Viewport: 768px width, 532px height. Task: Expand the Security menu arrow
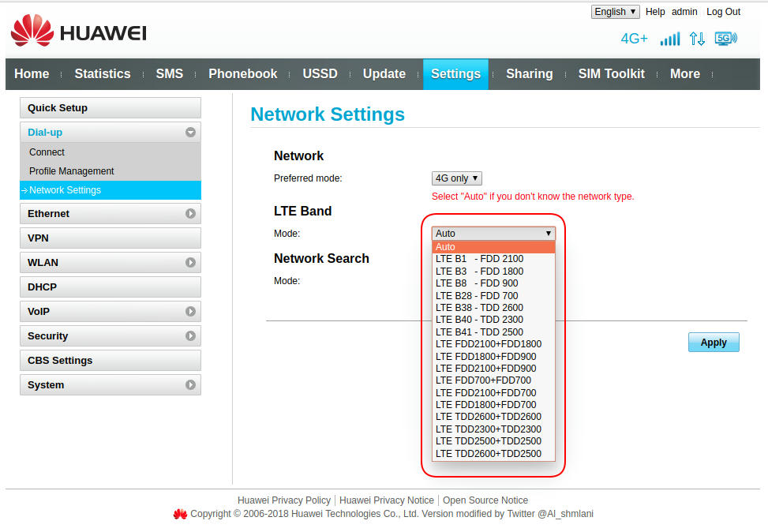pos(190,336)
